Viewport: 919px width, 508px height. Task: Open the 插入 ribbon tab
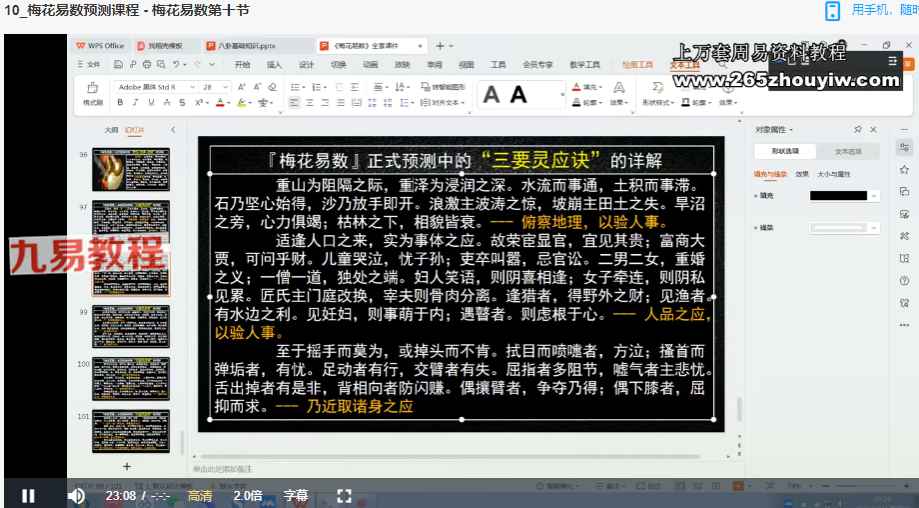274,64
